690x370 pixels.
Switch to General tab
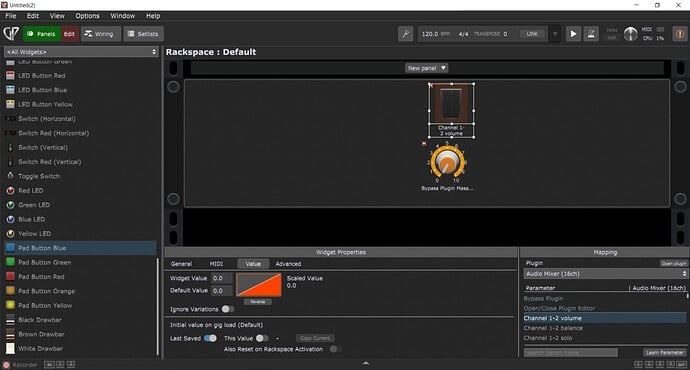pyautogui.click(x=181, y=264)
